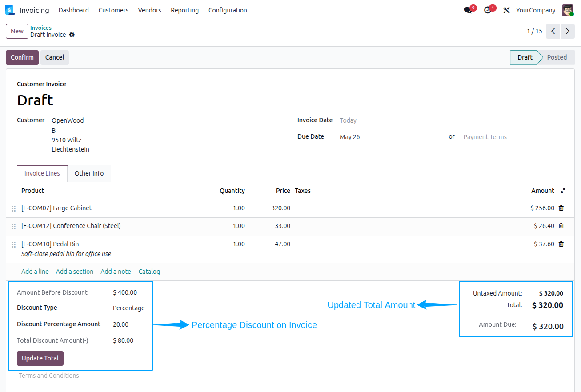Image resolution: width=581 pixels, height=392 pixels.
Task: Click the Discount Percentage Amount field
Action: pos(129,324)
